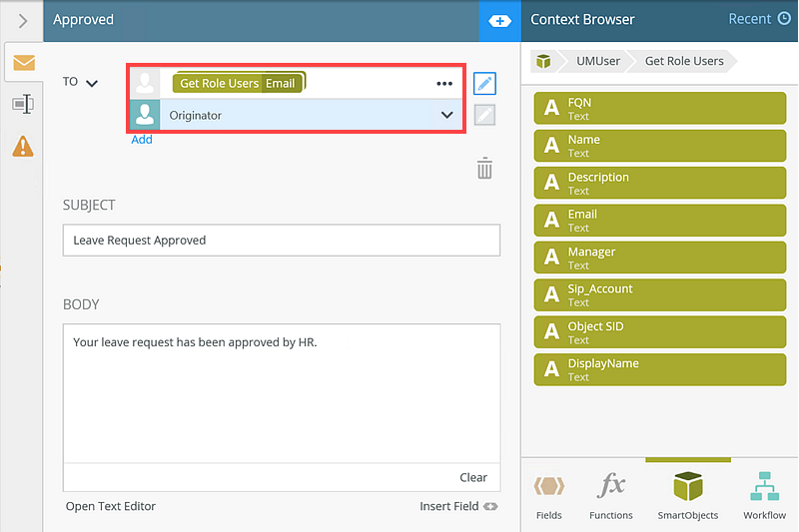
Task: Open the field properties sidebar icon
Action: click(23, 104)
